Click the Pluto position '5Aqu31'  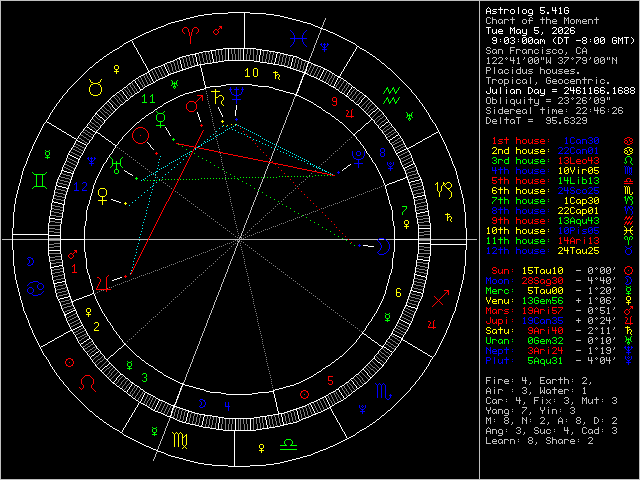545,361
